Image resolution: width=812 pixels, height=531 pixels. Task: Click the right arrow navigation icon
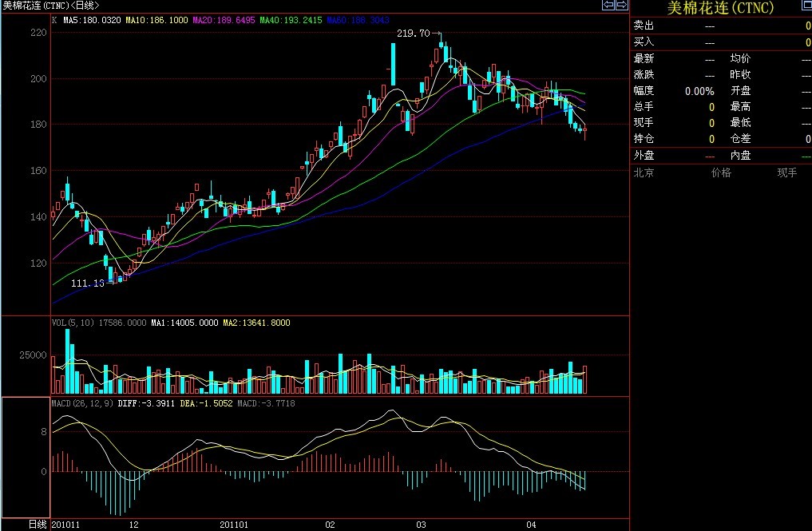[x=620, y=6]
